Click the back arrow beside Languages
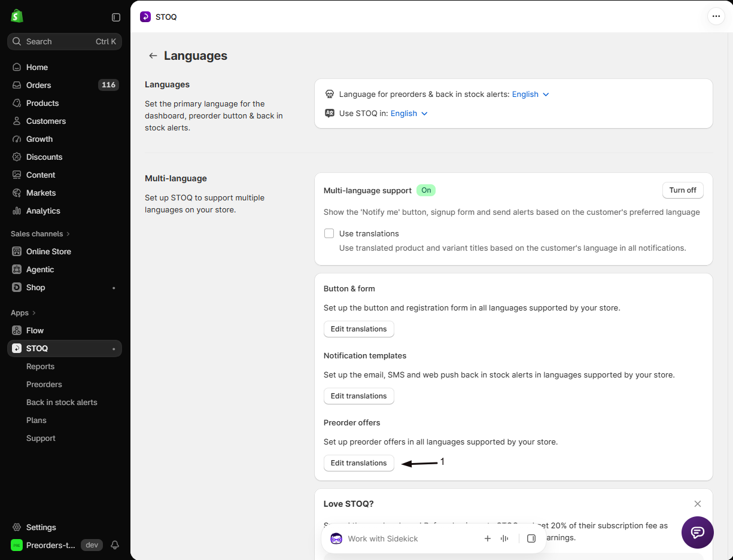 pos(153,56)
